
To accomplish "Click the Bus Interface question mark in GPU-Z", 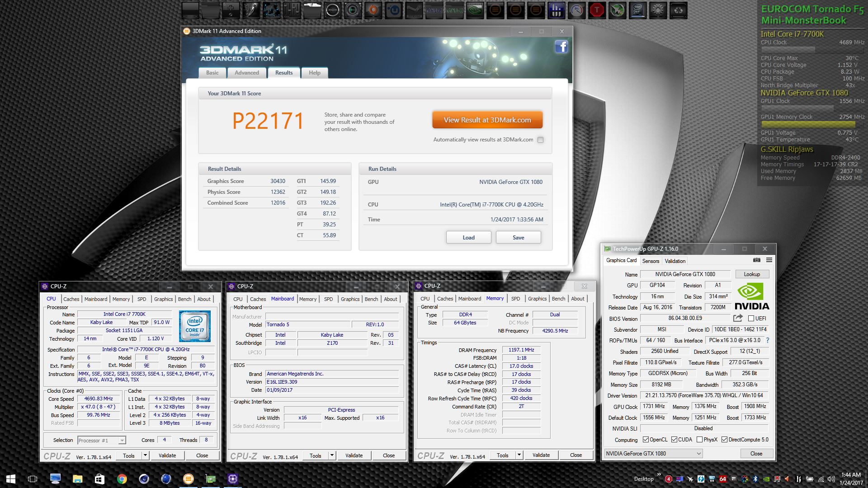I will point(767,340).
